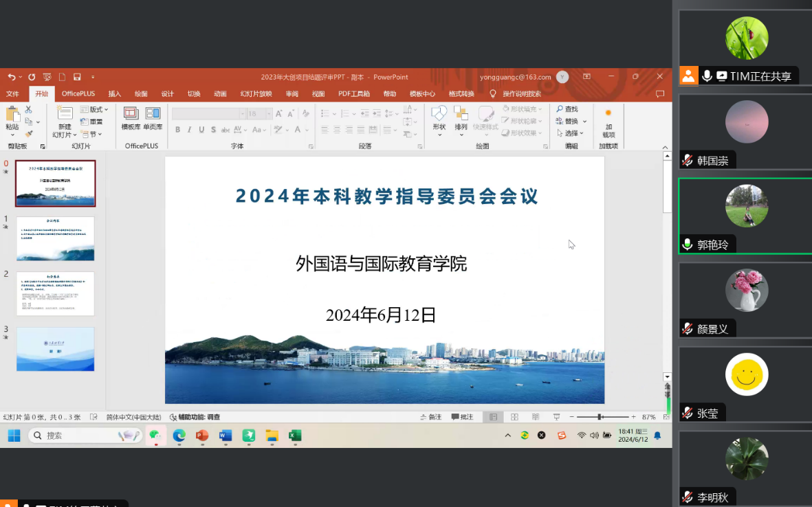
Task: Click the 重置 reset slide button
Action: pos(91,122)
